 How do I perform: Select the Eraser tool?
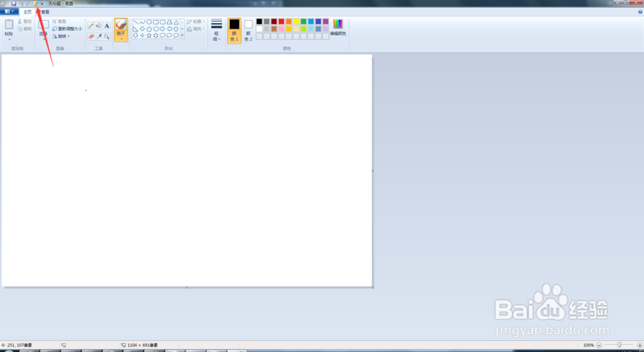91,37
